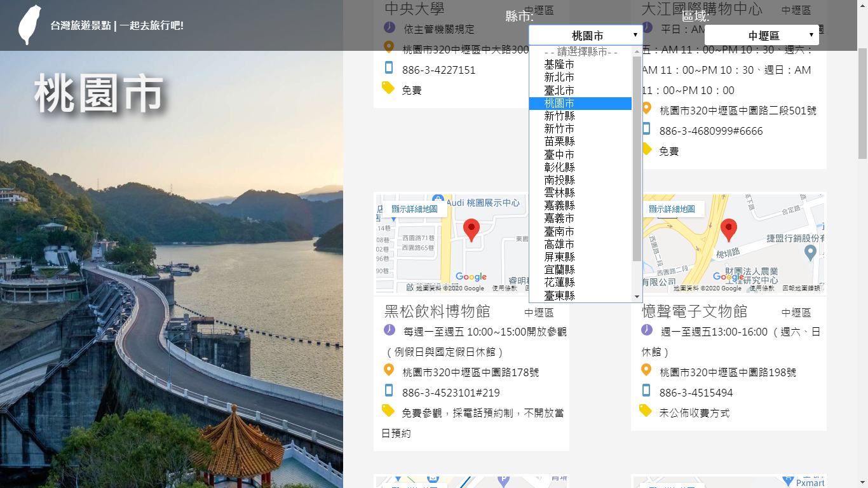The height and width of the screenshot is (488, 868).
Task: Choose 臺中市 in the dropdown list
Action: (559, 154)
